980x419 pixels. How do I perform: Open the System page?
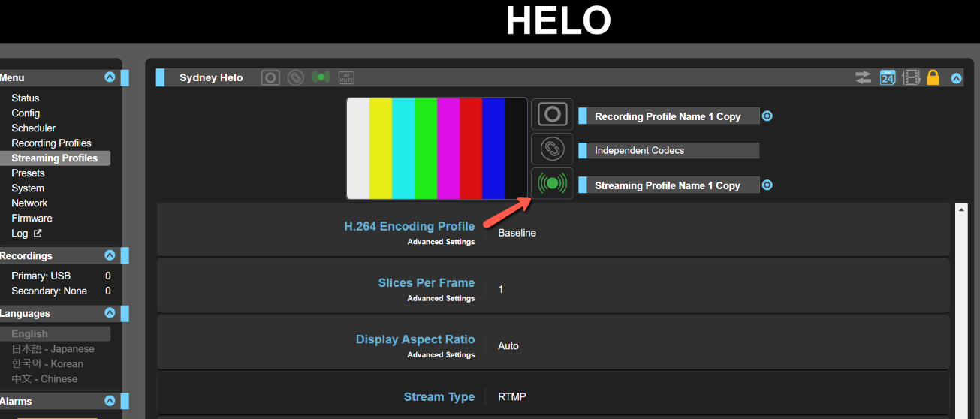(28, 188)
